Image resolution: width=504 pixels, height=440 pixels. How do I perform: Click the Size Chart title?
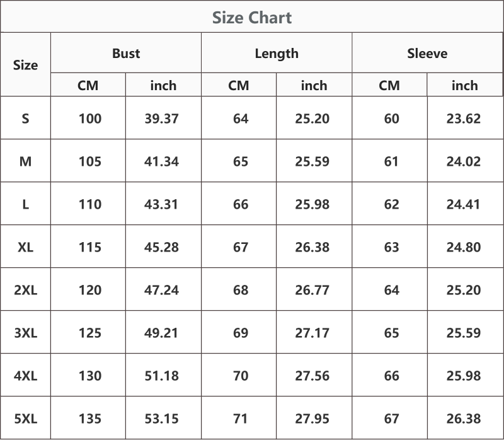pos(252,18)
